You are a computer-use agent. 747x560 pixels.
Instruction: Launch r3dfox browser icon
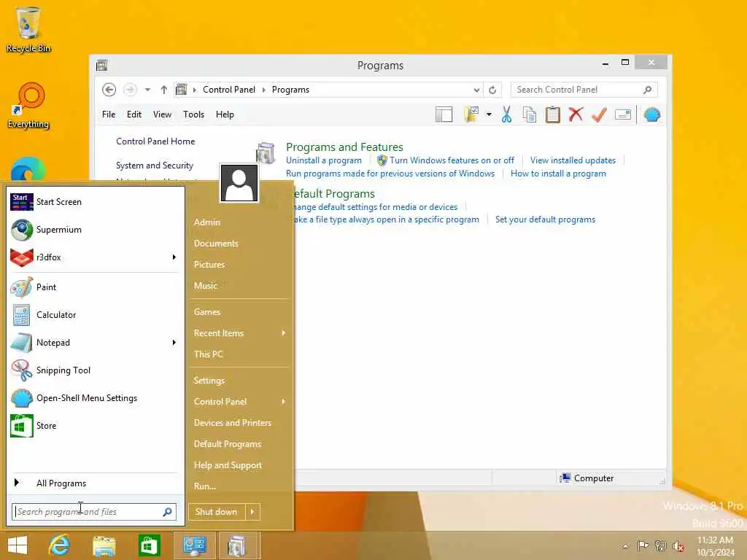coord(22,257)
